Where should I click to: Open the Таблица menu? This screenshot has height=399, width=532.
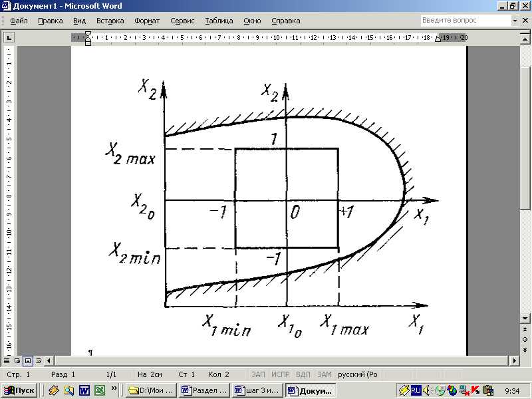(219, 21)
